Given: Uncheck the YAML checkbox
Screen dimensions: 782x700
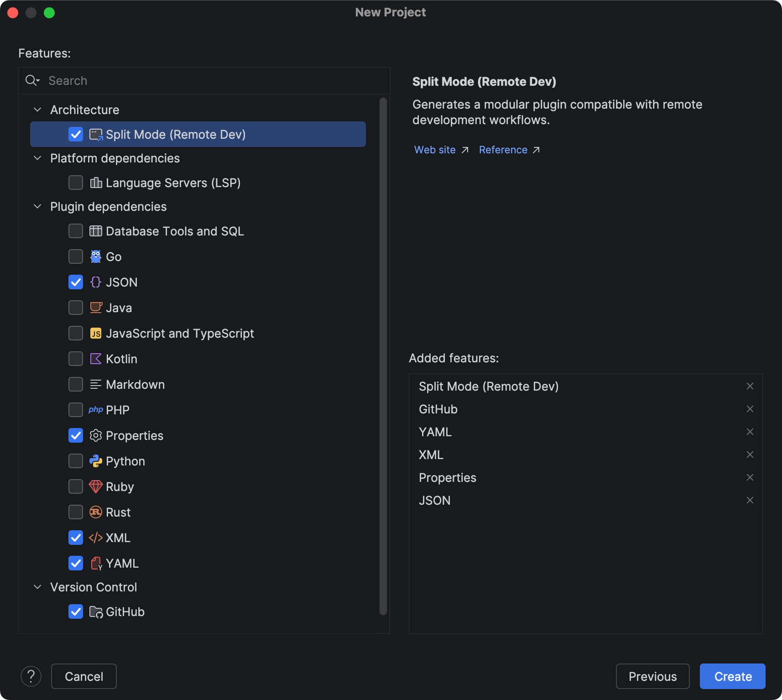Looking at the screenshot, I should coord(76,563).
